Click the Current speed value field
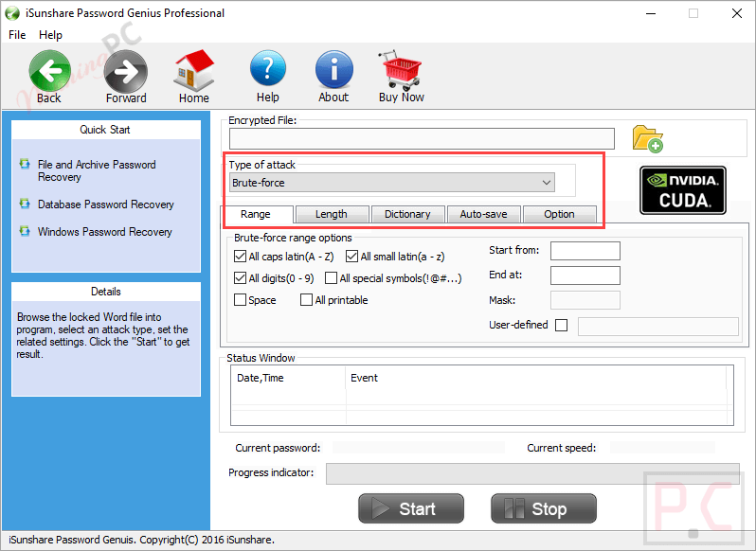 click(663, 448)
